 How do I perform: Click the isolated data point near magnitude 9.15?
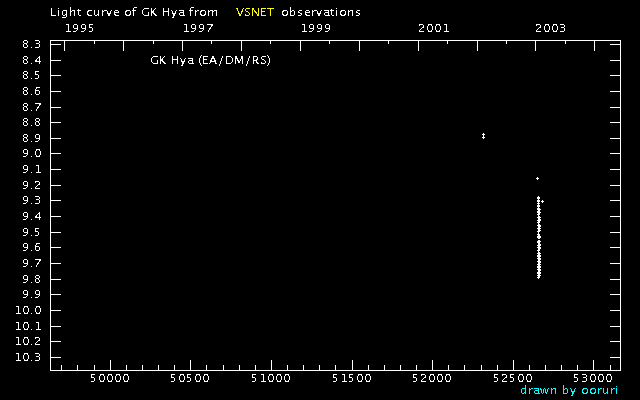pos(537,178)
